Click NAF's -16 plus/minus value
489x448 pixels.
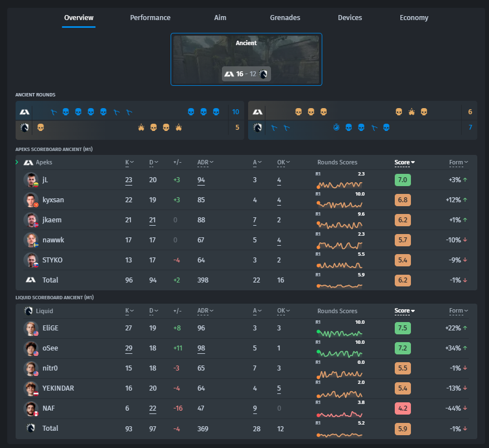click(x=178, y=408)
